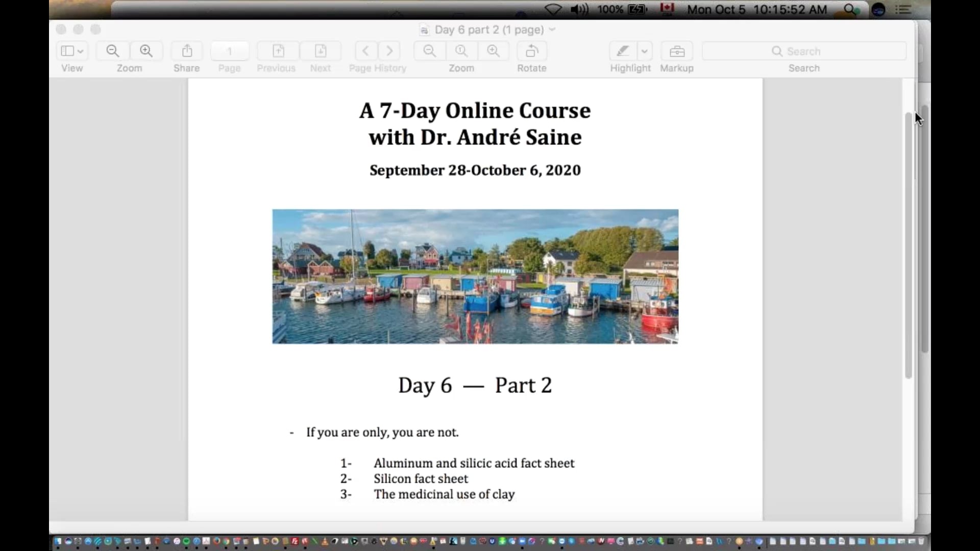Open Adobe Acrobat from the Dock
Screen dimensions: 980x551
pyautogui.click(x=206, y=542)
